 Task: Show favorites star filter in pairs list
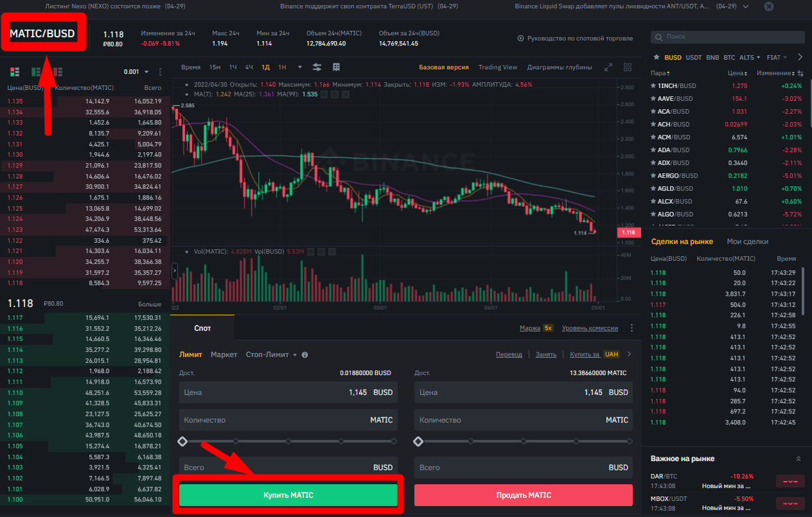point(657,57)
